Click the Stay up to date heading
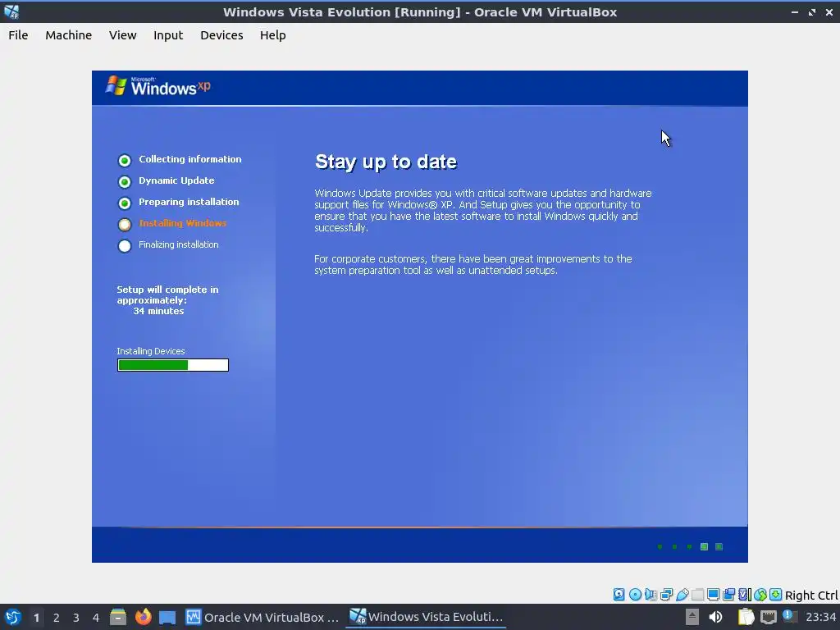Screen dimensions: 840x630 (x=386, y=162)
